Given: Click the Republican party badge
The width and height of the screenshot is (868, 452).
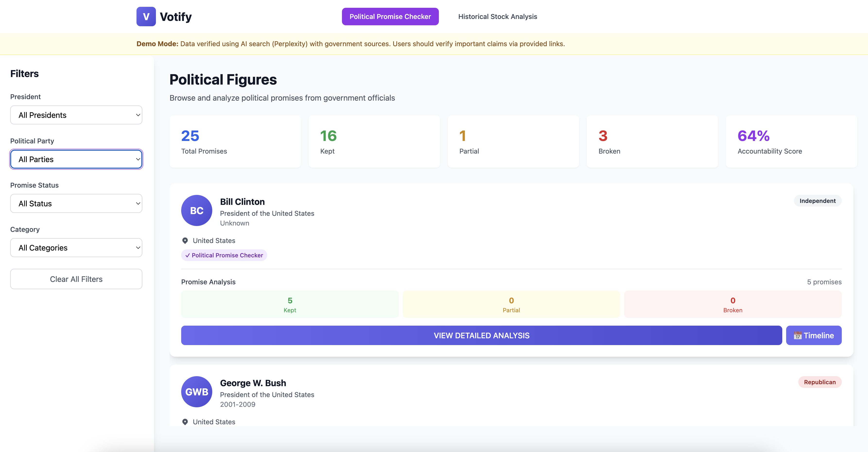Looking at the screenshot, I should (x=819, y=382).
